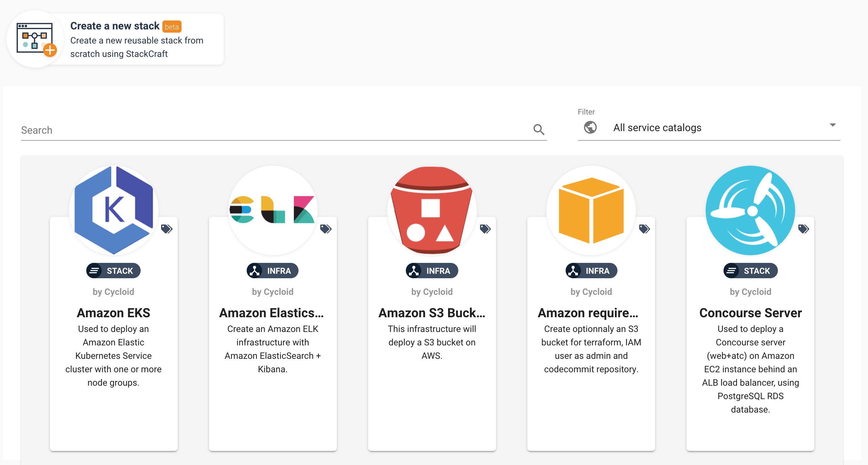Expand the filter using the dropdown arrow
Viewport: 868px width, 465px height.
832,125
